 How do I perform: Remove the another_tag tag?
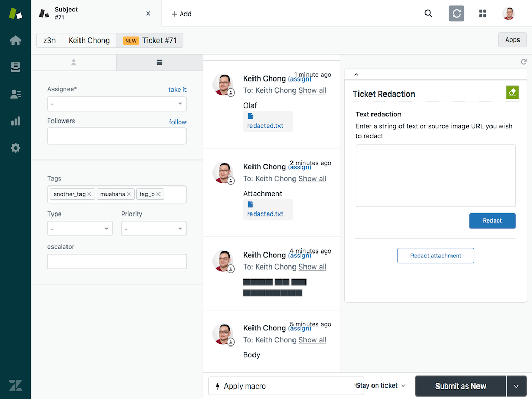tap(89, 194)
